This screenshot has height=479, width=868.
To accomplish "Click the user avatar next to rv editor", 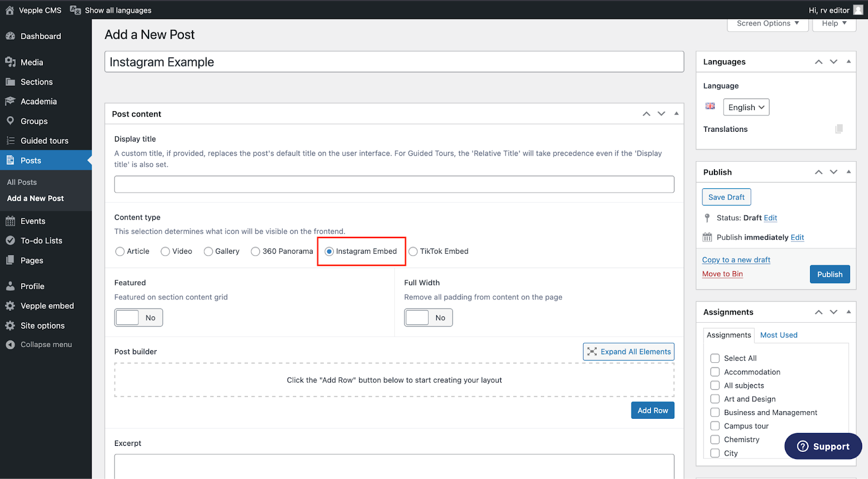I will pyautogui.click(x=858, y=10).
